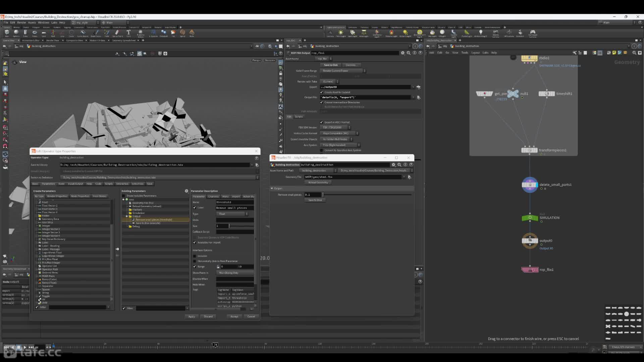Select the Metaball shelf tool
Screen dimensions: 644x362
(163, 33)
